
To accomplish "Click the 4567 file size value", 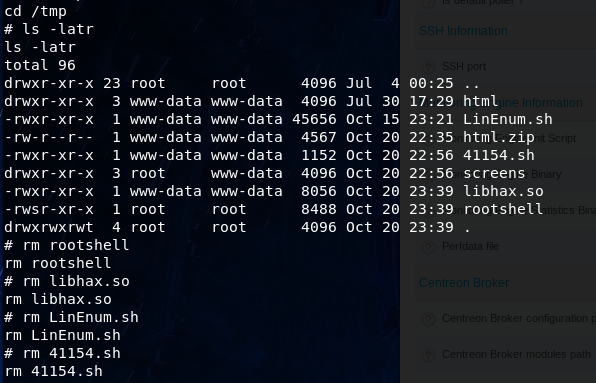I will point(319,137).
